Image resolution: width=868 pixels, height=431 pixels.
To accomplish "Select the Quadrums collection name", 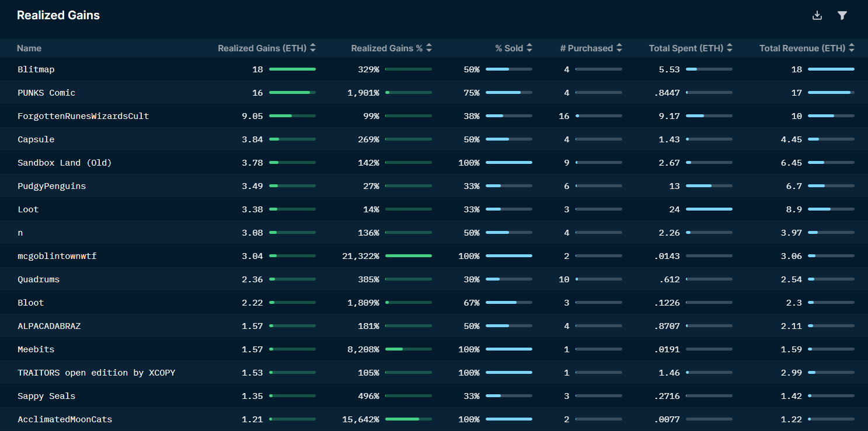I will [39, 279].
